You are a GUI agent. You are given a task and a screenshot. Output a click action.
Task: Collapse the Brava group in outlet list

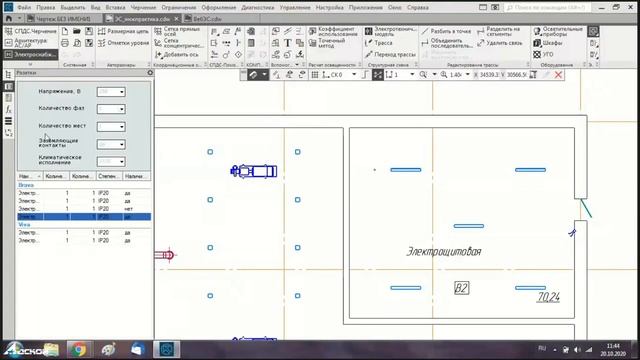(x=26, y=185)
